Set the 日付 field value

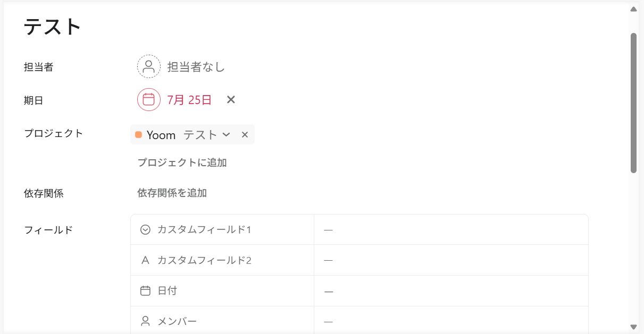[450, 291]
